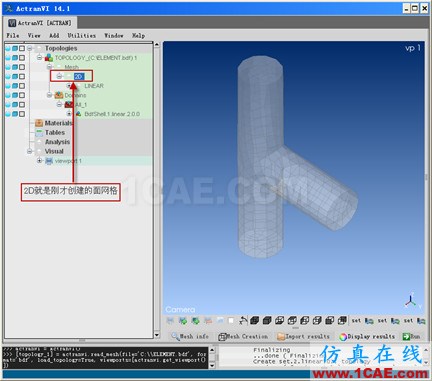This screenshot has height=381, width=432.
Task: Click the red All_1 domain icon
Action: 69,104
